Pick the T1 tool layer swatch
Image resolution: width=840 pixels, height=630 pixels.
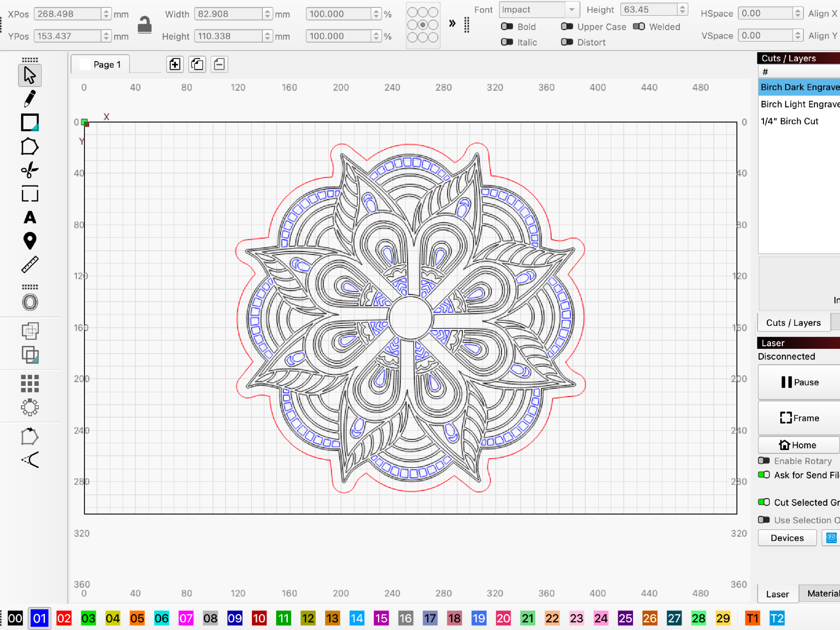point(752,618)
